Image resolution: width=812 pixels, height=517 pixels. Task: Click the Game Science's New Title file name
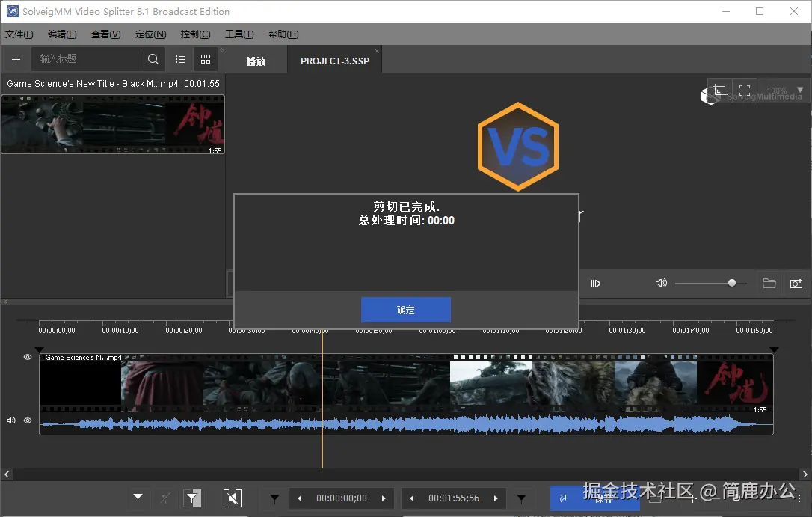pos(92,83)
